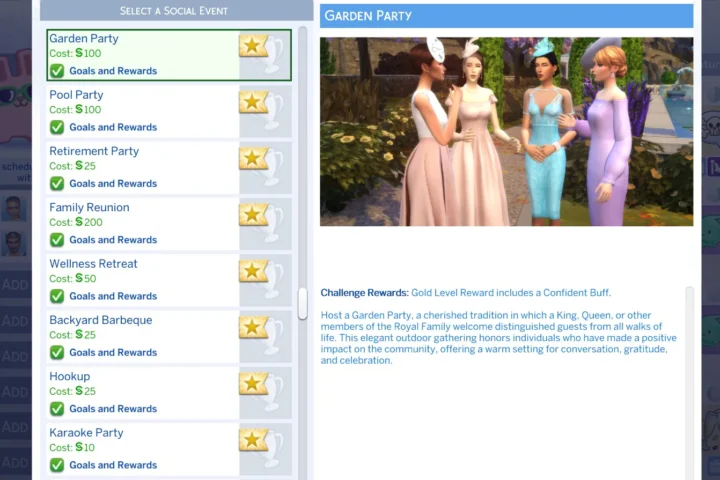Click the Goals and Rewards label under Karaoke Party

tap(113, 465)
